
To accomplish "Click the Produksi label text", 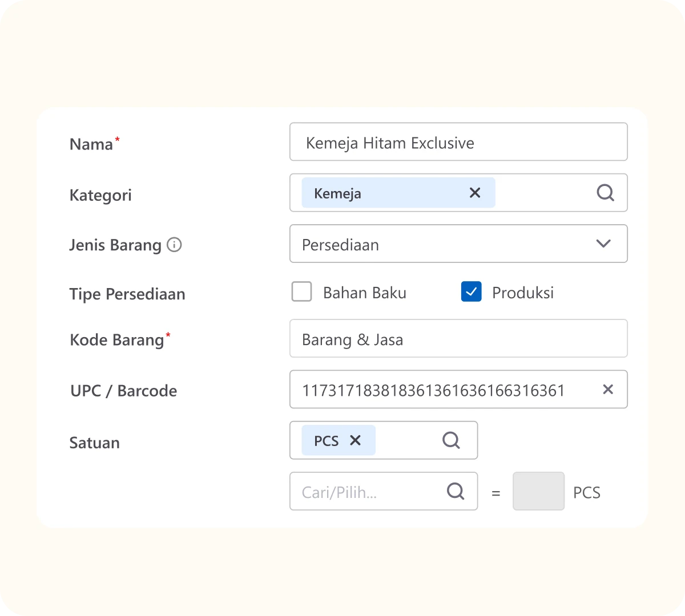I will click(522, 293).
